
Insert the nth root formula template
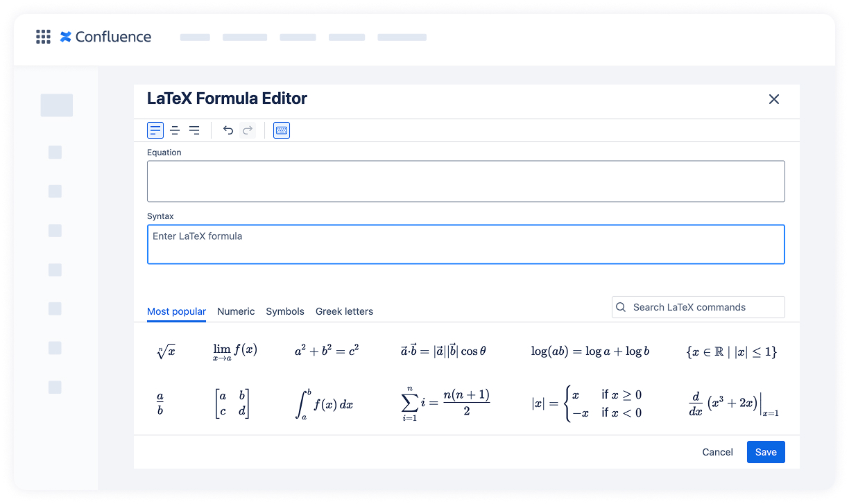coord(166,351)
